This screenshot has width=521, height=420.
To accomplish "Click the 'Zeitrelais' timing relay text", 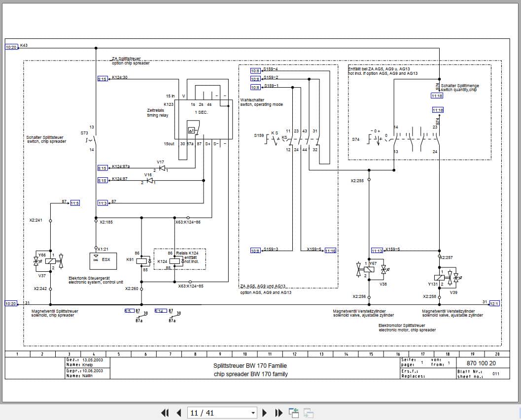I will 155,110.
